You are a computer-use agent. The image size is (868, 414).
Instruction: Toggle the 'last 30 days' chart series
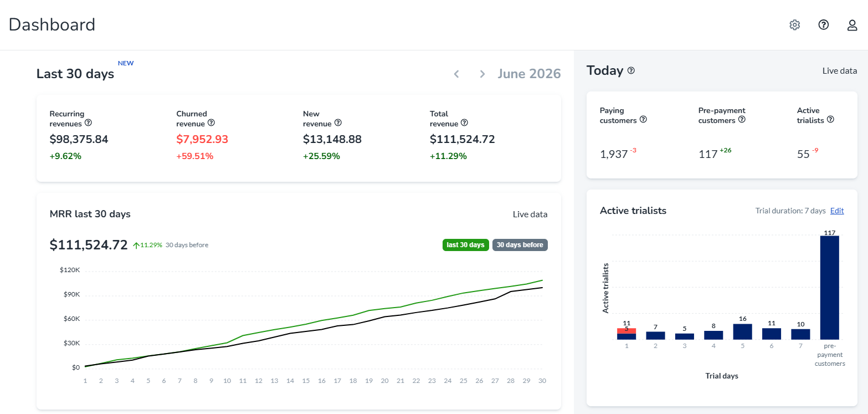coord(465,245)
